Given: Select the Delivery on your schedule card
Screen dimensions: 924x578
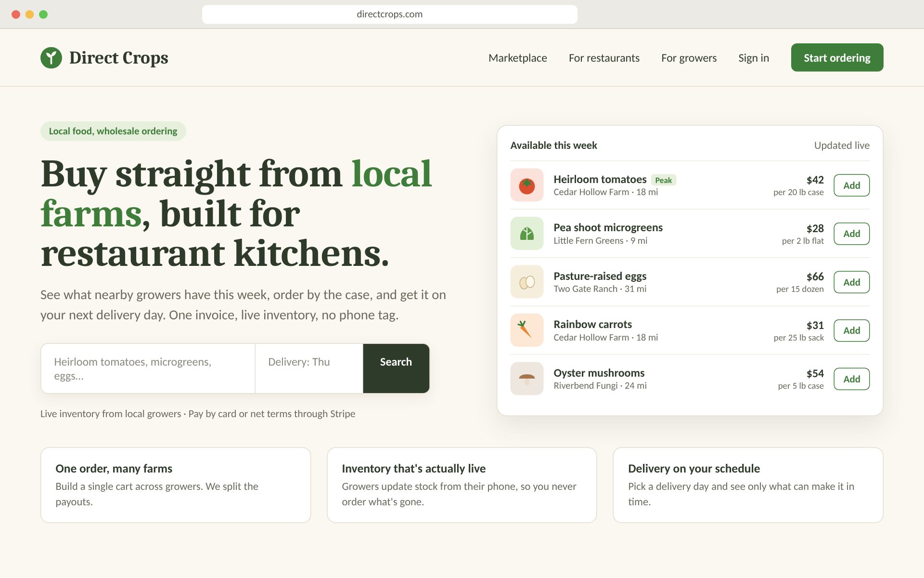Looking at the screenshot, I should pos(748,485).
